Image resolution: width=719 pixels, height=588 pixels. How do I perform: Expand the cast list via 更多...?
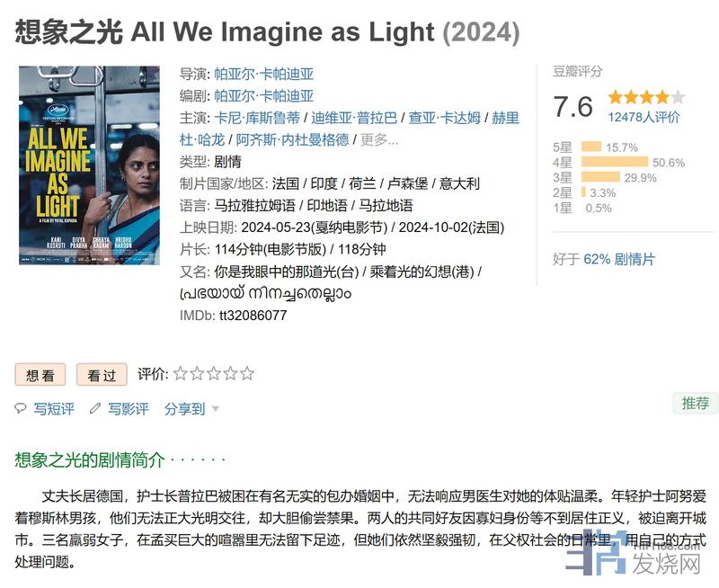[379, 139]
